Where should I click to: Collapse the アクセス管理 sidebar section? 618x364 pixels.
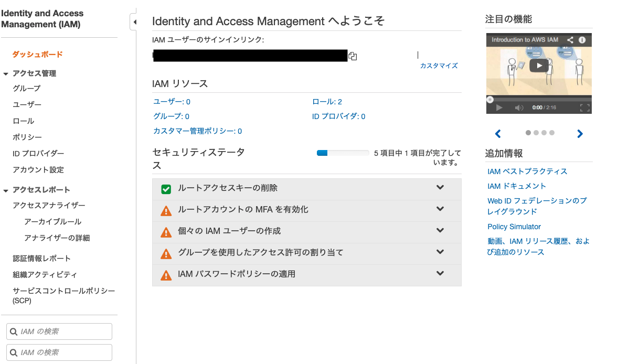point(6,74)
